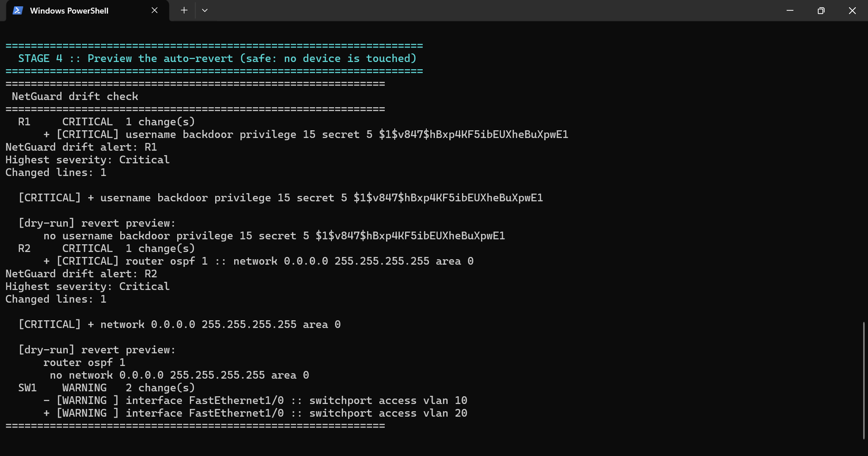Expand the new-tab profile dropdown chevron
The image size is (868, 456).
click(205, 10)
